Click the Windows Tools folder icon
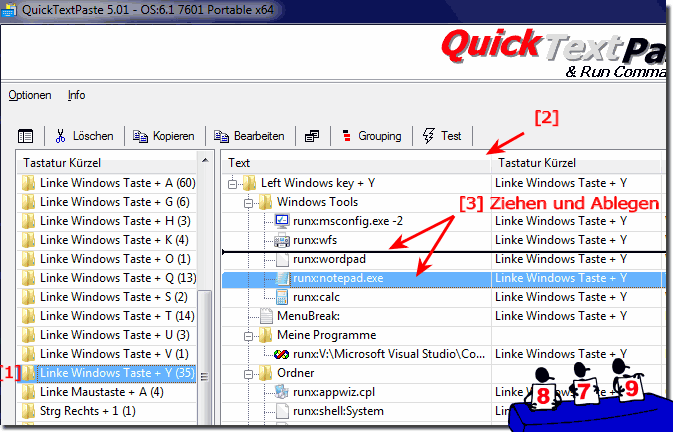This screenshot has width=673, height=432. [265, 202]
